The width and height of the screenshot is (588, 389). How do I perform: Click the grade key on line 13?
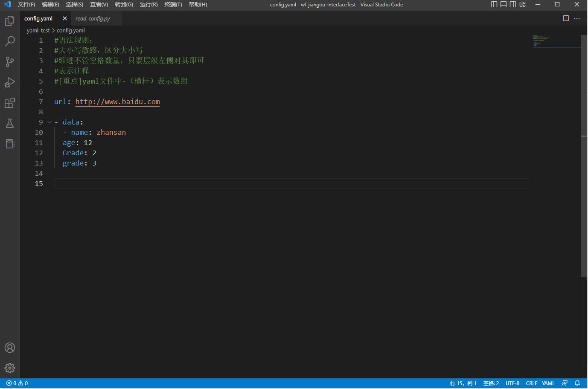[x=73, y=163]
